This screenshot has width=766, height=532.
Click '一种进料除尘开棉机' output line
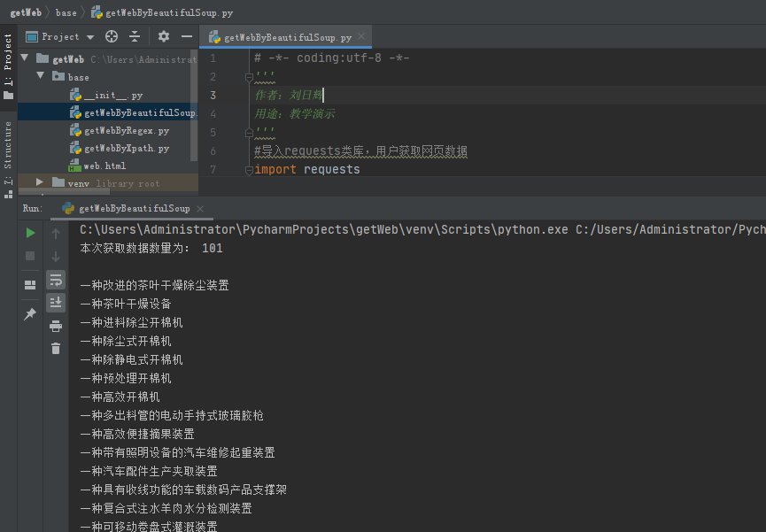[x=131, y=322]
